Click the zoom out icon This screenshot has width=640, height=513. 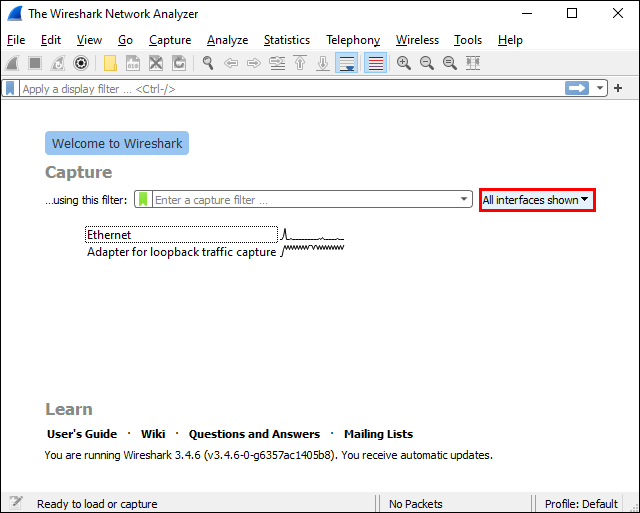pos(427,63)
